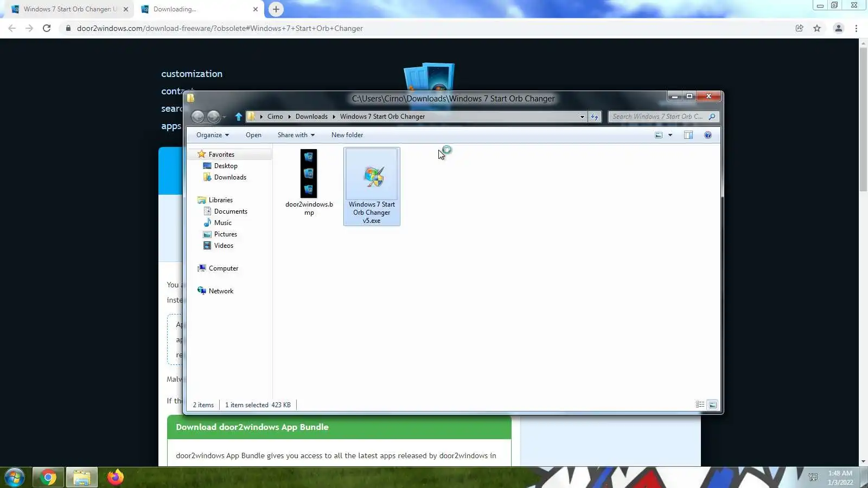868x488 pixels.
Task: Click the Explorer Forward navigation arrow
Action: 214,117
